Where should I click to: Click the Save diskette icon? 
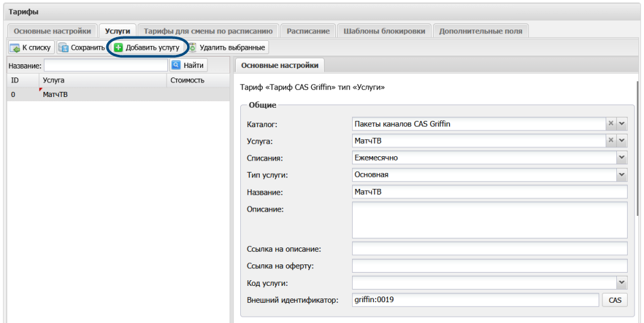tap(64, 48)
